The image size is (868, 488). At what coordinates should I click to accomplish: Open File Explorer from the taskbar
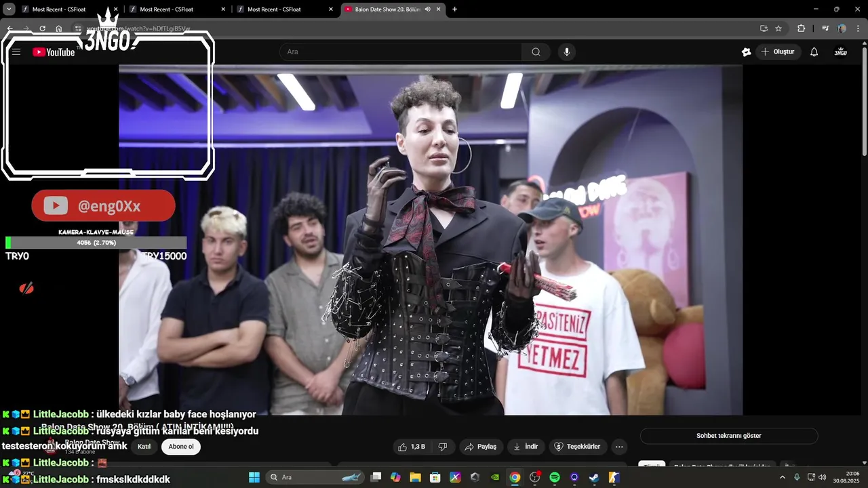[x=415, y=477]
